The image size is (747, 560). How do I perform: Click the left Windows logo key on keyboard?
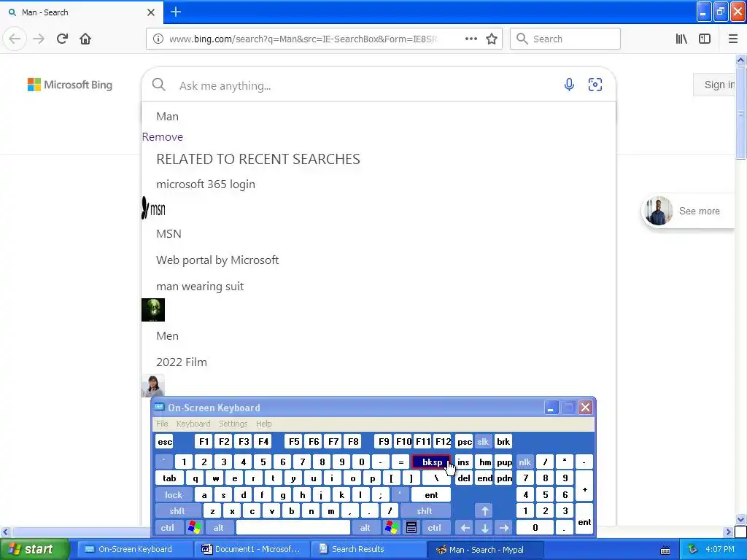click(194, 528)
